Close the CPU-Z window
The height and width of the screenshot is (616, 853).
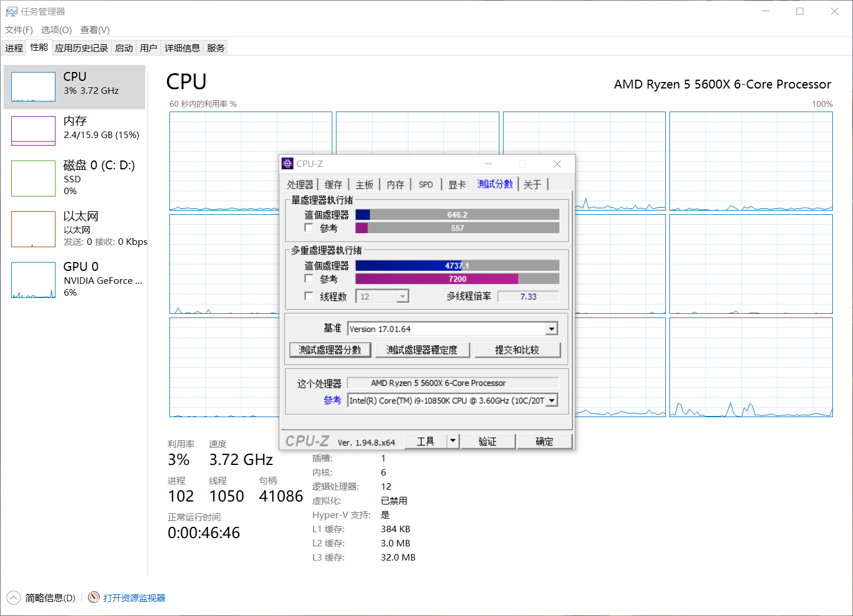coord(557,163)
